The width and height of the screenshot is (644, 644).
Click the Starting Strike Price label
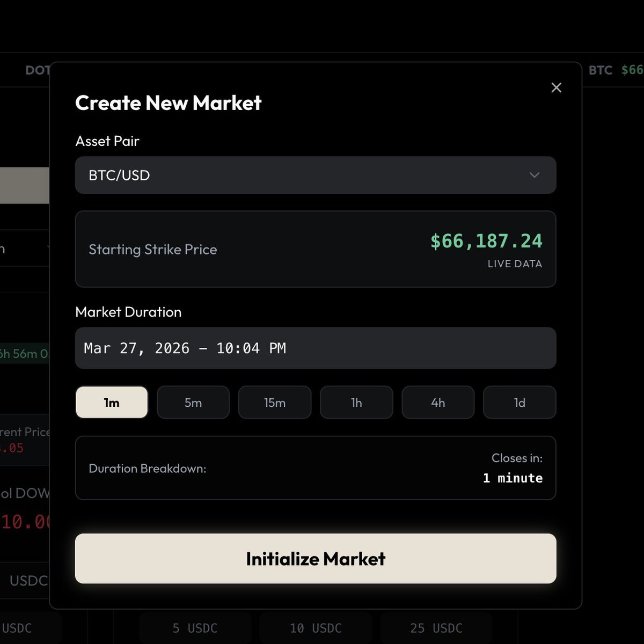(153, 250)
